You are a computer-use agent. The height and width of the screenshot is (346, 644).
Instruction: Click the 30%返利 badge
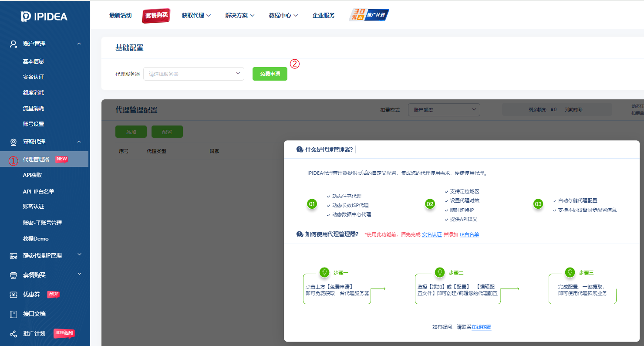(x=64, y=333)
